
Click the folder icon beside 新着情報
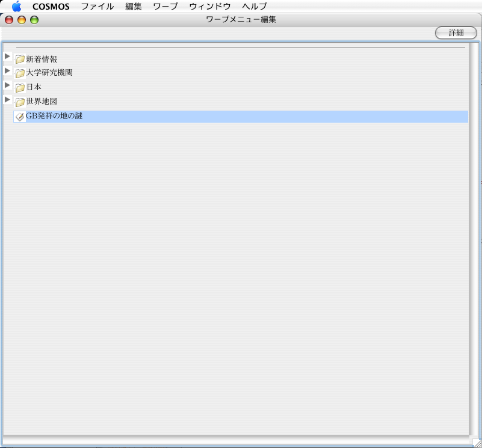20,59
